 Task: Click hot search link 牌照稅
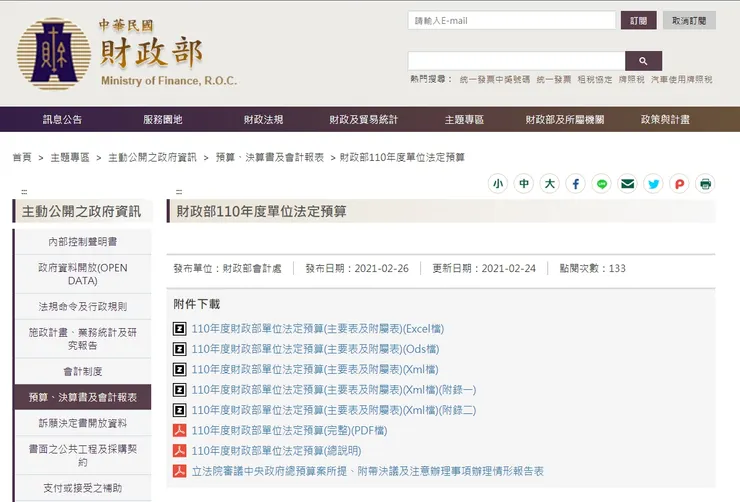tap(631, 79)
